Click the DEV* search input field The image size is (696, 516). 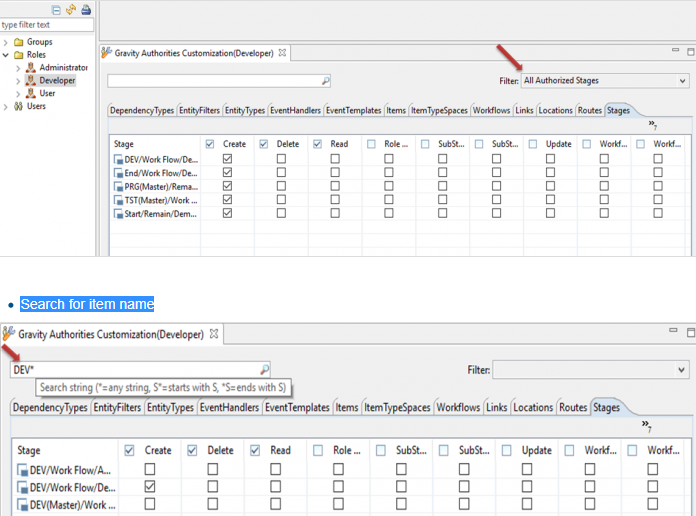[140, 369]
